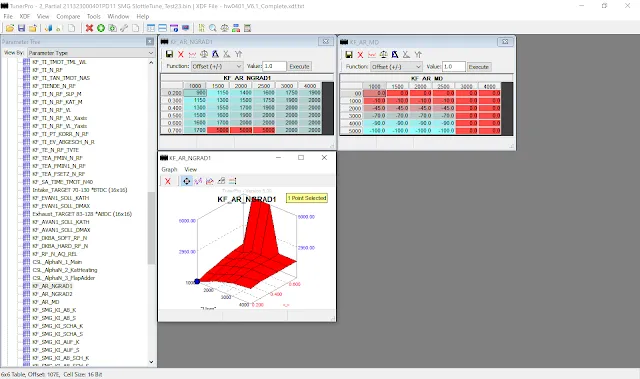Click the third folder icon in main toolbar
This screenshot has height=379, width=640.
pos(33,28)
